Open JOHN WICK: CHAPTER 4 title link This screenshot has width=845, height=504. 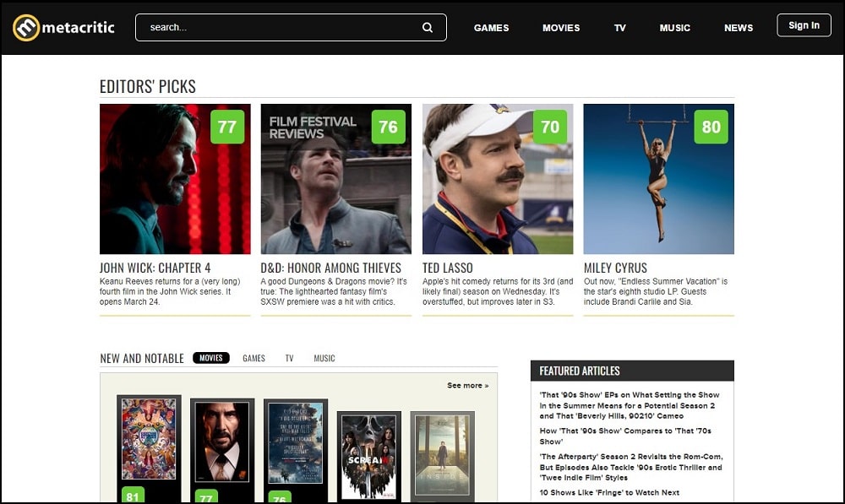[x=155, y=268]
